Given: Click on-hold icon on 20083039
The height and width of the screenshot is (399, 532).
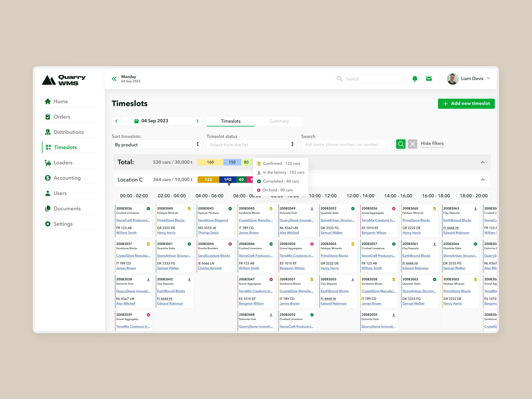Looking at the screenshot, I should 148,315.
